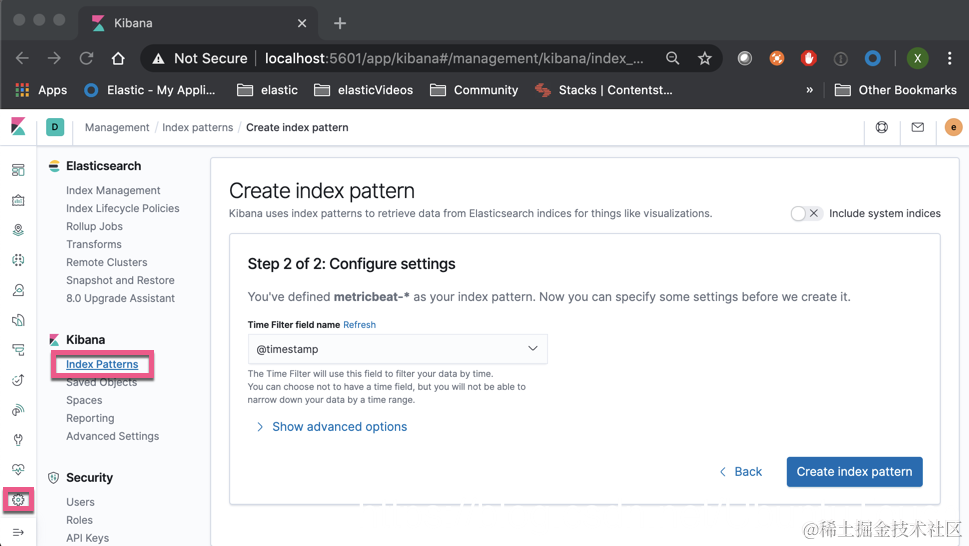969x546 pixels.
Task: Show more bookmarks with the double chevron
Action: [x=809, y=90]
